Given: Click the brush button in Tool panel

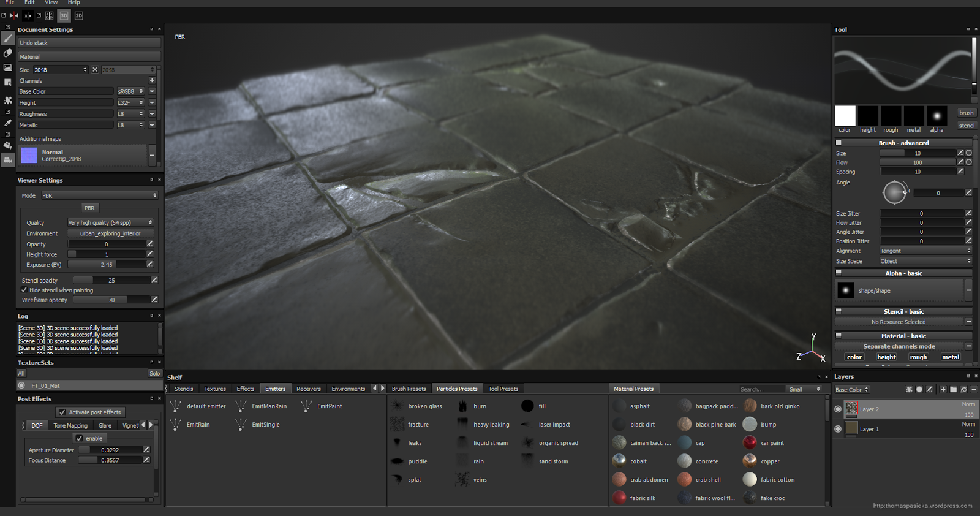Looking at the screenshot, I should 967,113.
